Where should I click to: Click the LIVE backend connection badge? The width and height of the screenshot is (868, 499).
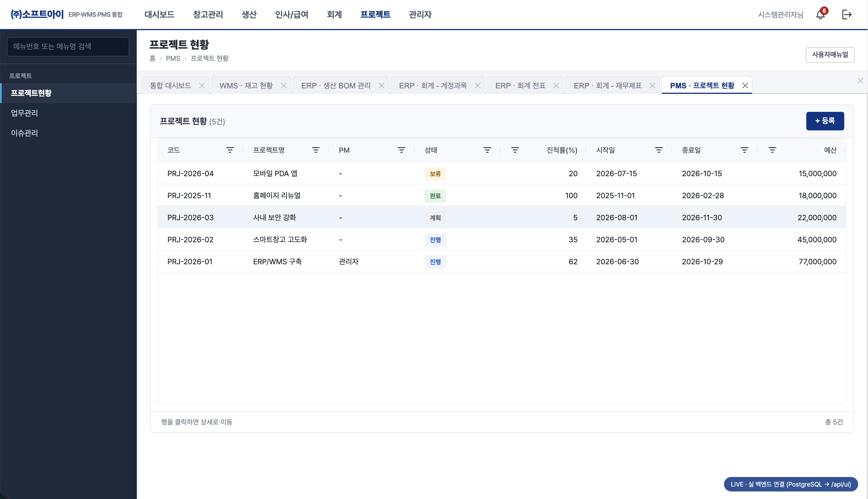point(790,484)
